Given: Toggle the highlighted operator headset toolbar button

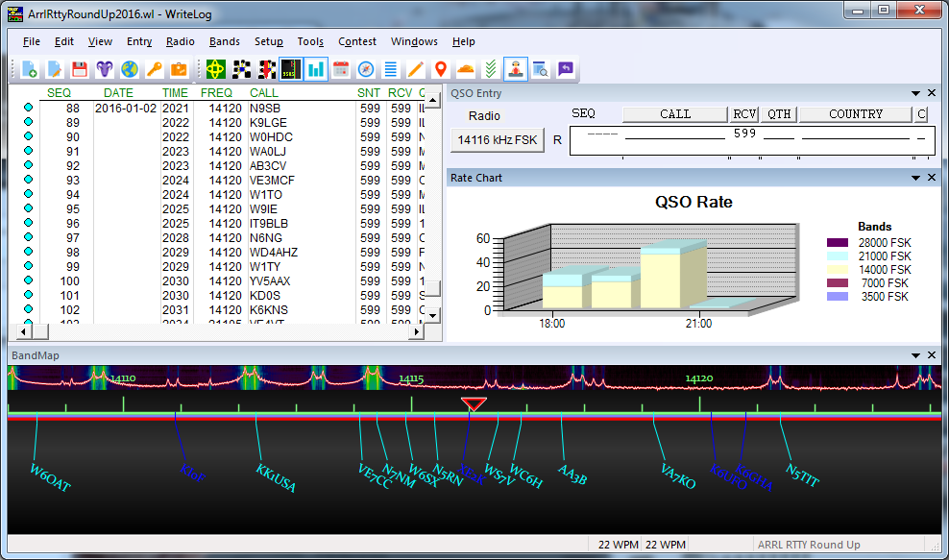Looking at the screenshot, I should coord(516,69).
